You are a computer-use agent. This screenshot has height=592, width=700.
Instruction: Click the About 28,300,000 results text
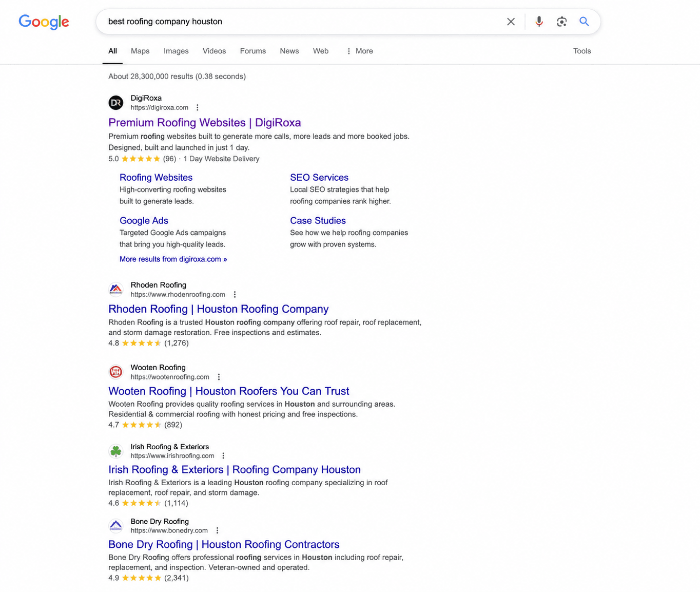[x=177, y=77]
